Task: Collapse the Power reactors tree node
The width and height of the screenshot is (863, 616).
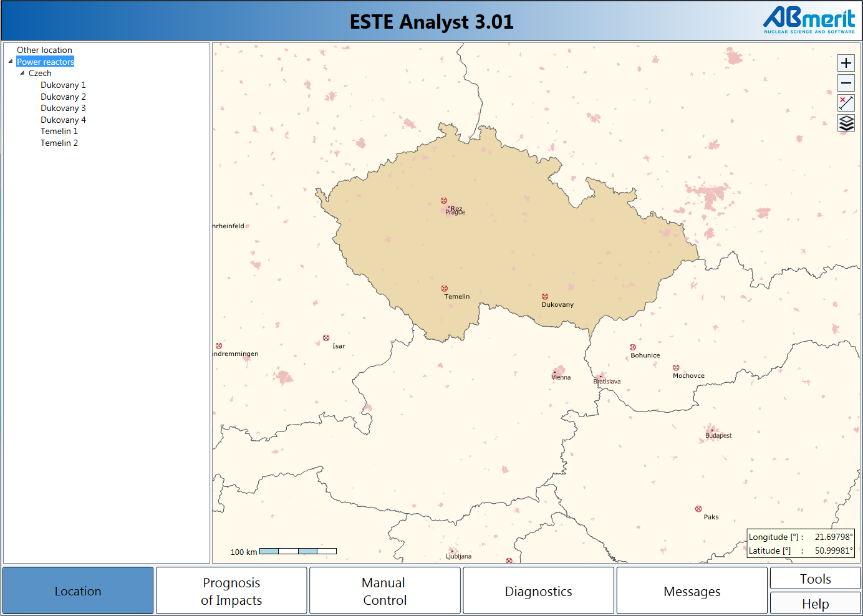Action: pyautogui.click(x=11, y=62)
